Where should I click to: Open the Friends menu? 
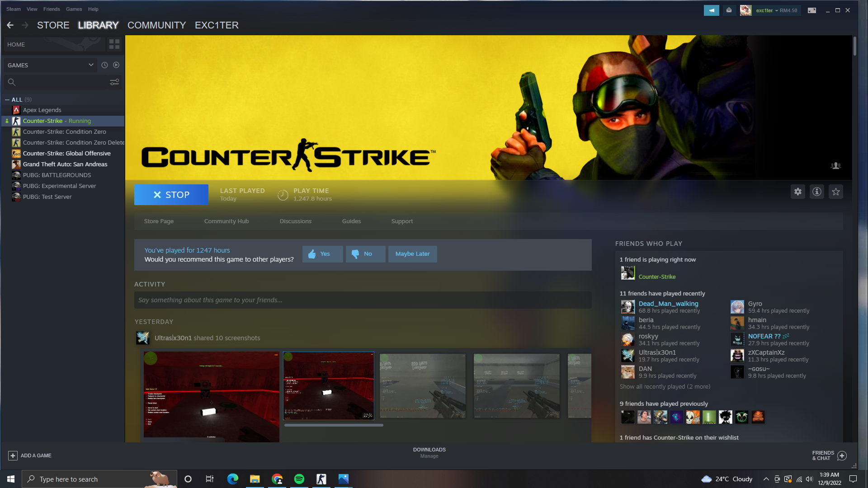click(52, 9)
